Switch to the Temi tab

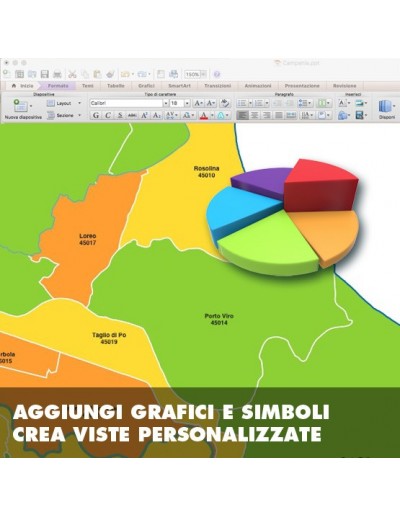(x=88, y=86)
